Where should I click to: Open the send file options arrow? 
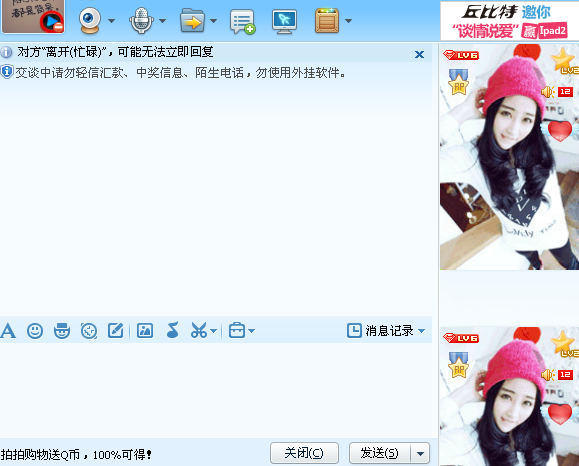(213, 21)
